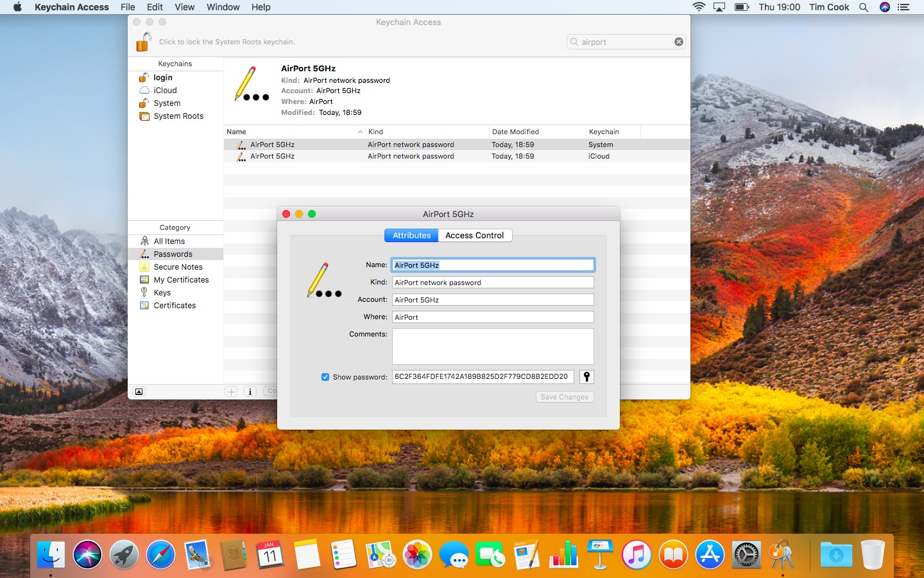Click the Save Changes button
Screen dimensions: 924x578
pos(565,397)
